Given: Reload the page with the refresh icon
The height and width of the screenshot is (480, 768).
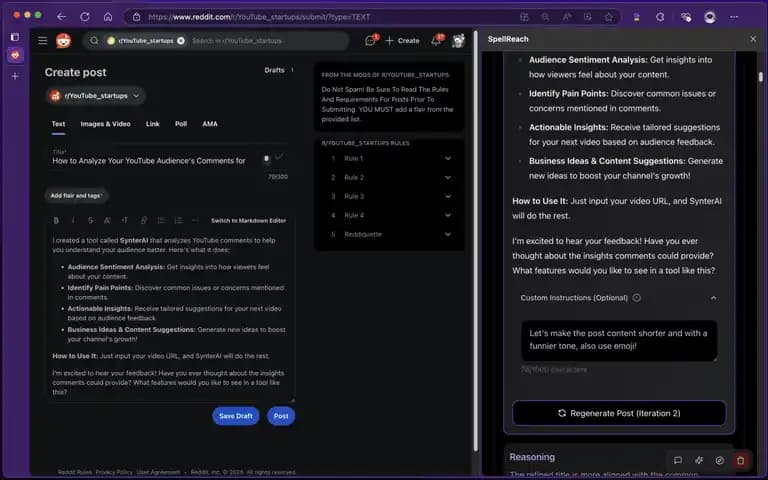Looking at the screenshot, I should point(85,17).
